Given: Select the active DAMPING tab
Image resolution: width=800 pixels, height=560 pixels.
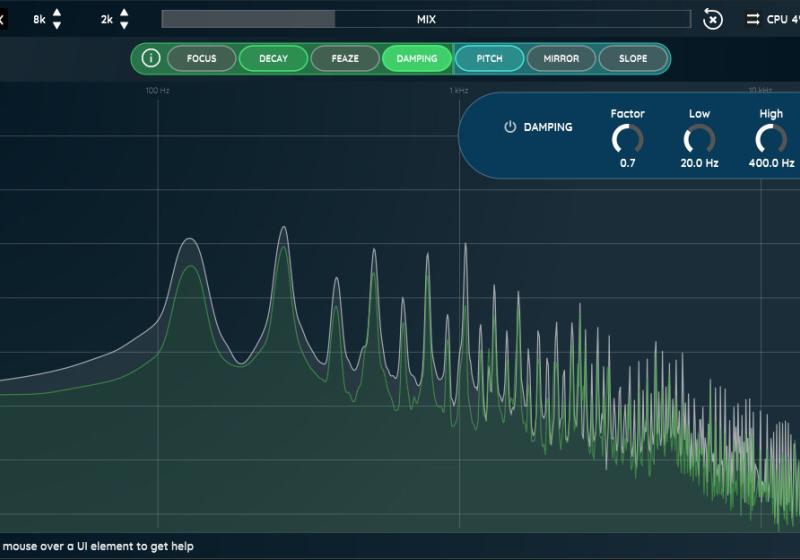Looking at the screenshot, I should [x=417, y=58].
